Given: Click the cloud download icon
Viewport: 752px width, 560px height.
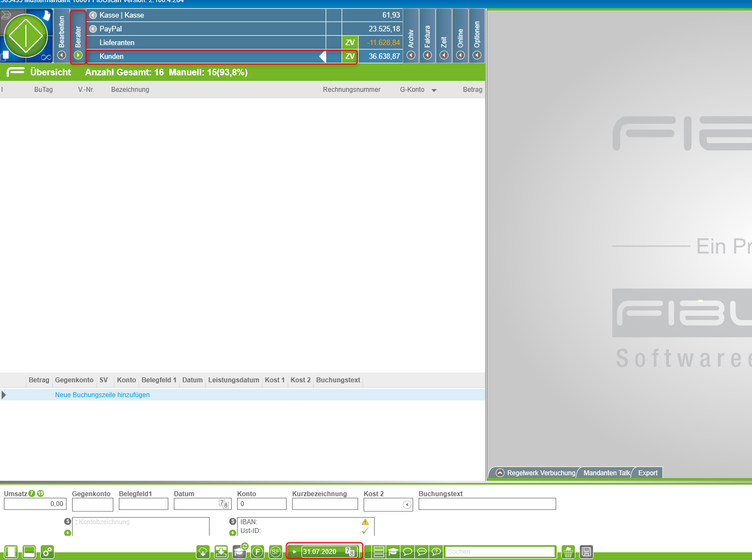Looking at the screenshot, I should [203, 552].
